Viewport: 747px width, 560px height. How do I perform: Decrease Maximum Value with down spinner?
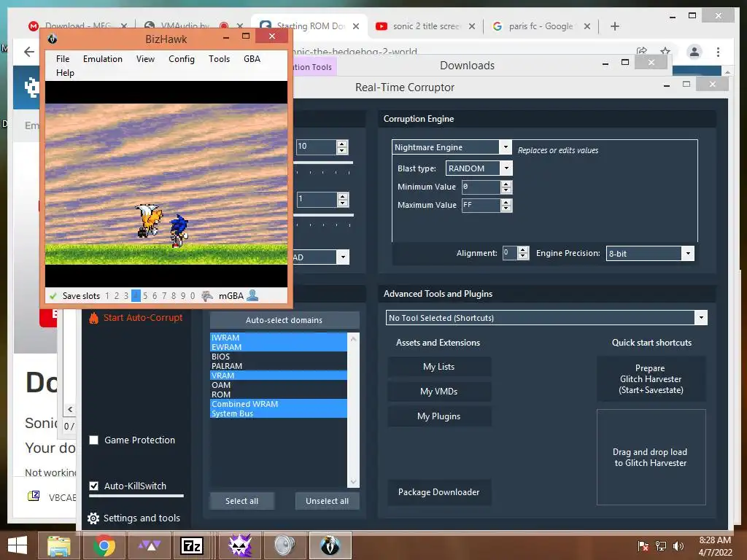click(506, 209)
